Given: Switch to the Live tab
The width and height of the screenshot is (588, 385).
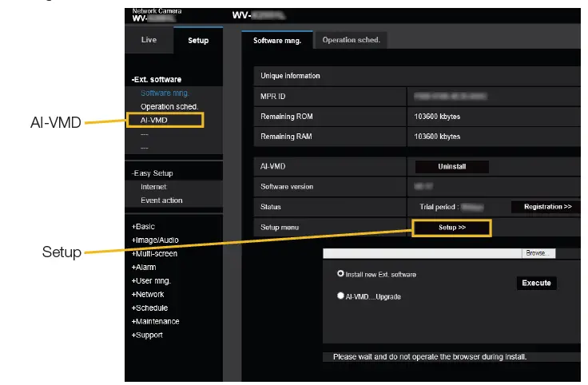Looking at the screenshot, I should [149, 40].
